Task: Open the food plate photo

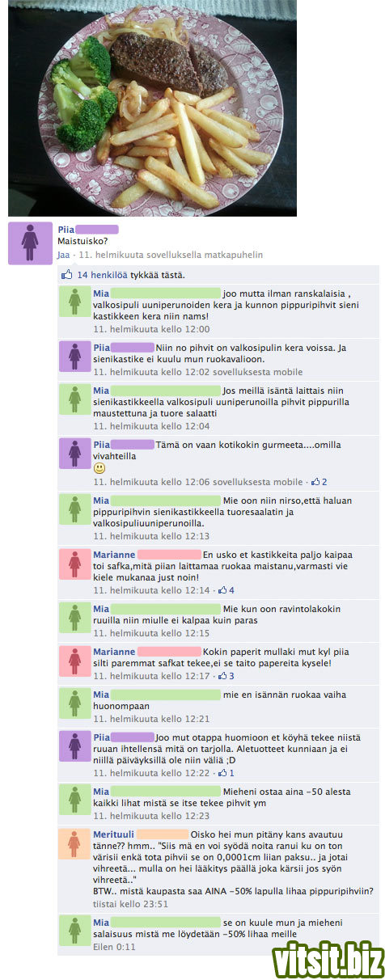Action: (152, 108)
